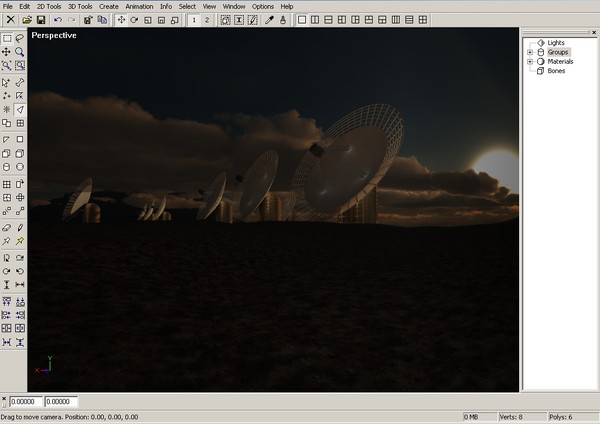Choose the four-pane viewport layout at toolbar end
This screenshot has height=424, width=600.
(x=423, y=20)
